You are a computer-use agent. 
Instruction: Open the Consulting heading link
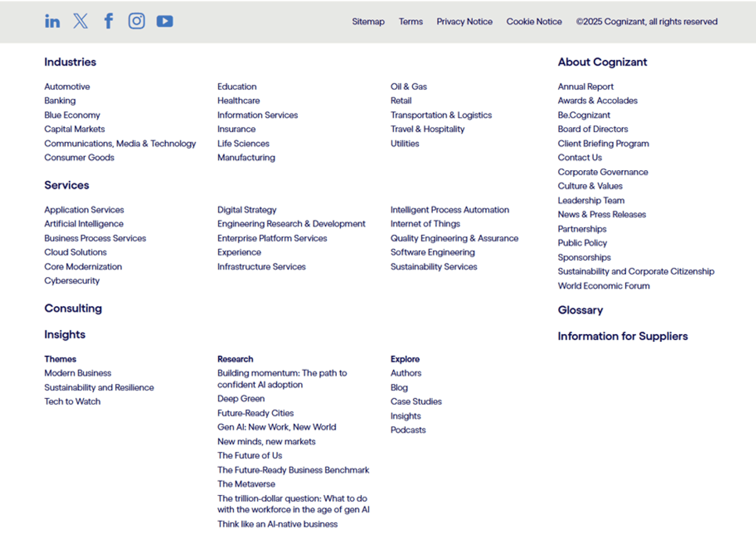73,308
